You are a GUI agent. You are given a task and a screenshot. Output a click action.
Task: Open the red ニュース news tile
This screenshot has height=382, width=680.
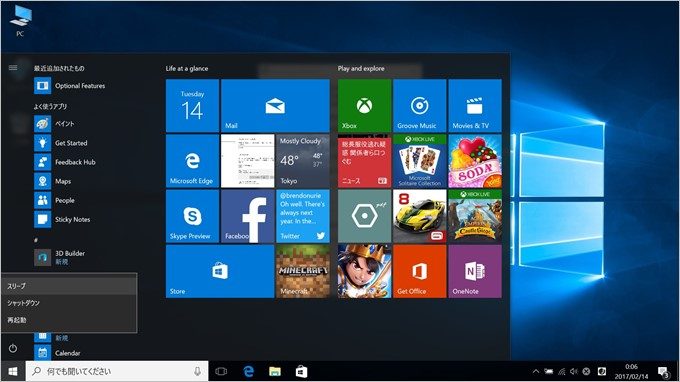364,161
